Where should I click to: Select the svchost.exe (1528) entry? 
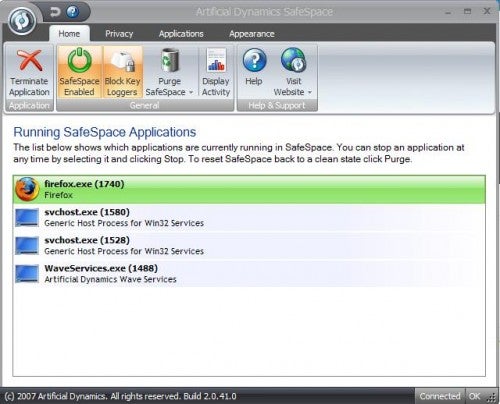(249, 245)
